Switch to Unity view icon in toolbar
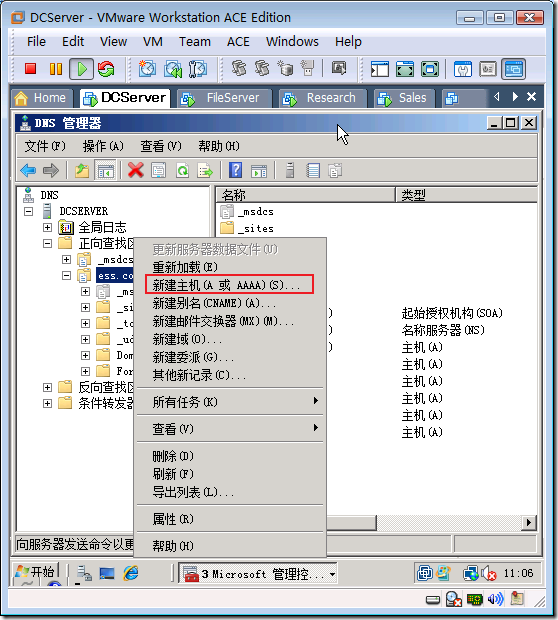 513,69
